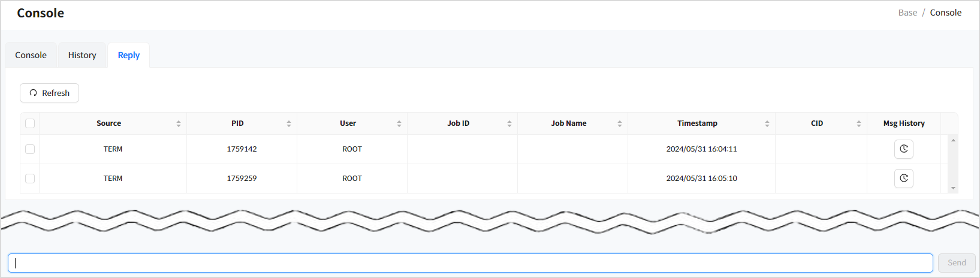The height and width of the screenshot is (278, 980).
Task: Switch to the Console tab
Action: click(x=31, y=55)
